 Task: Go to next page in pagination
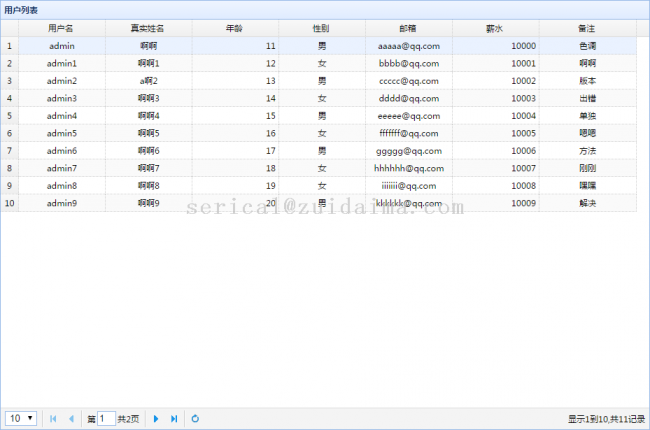pyautogui.click(x=156, y=418)
